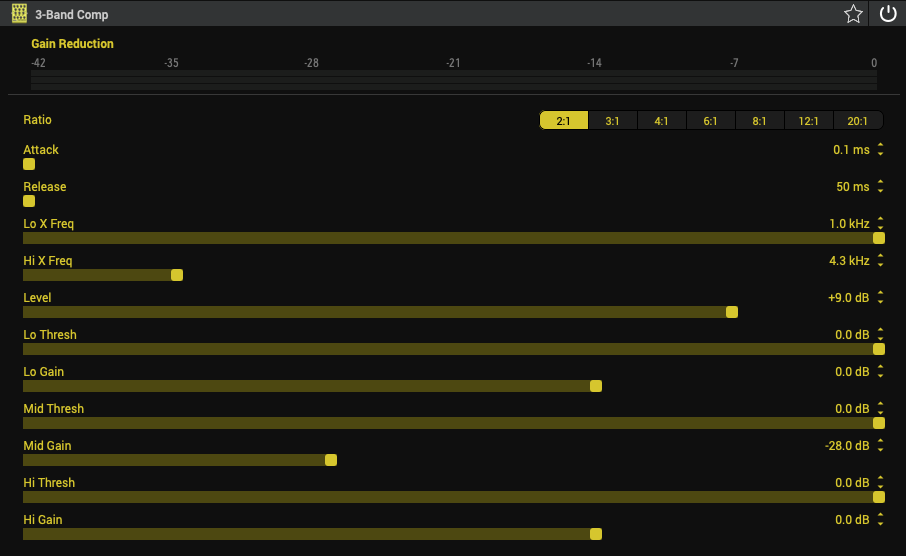Click the Hi X Freq stepper arrows
Image resolution: width=906 pixels, height=556 pixels.
tap(880, 261)
